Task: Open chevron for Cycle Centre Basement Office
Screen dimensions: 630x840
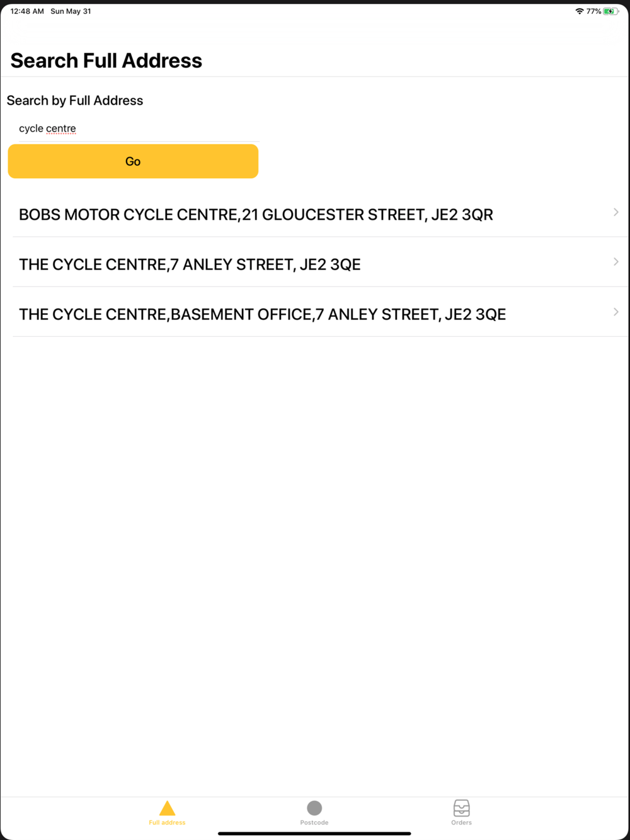Action: pos(616,312)
